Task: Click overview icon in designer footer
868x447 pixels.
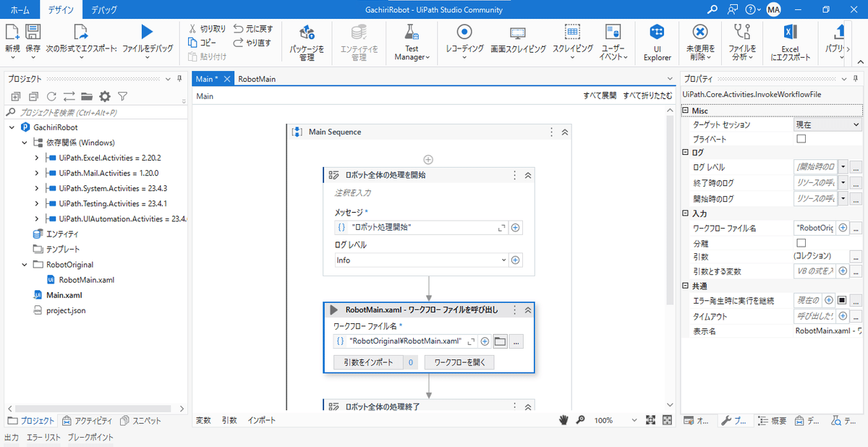Action: [667, 420]
